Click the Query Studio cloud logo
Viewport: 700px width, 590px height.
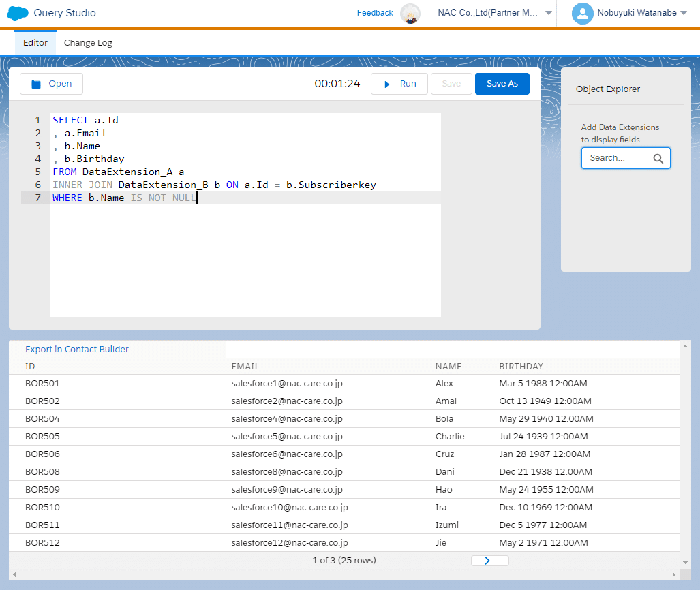[17, 13]
